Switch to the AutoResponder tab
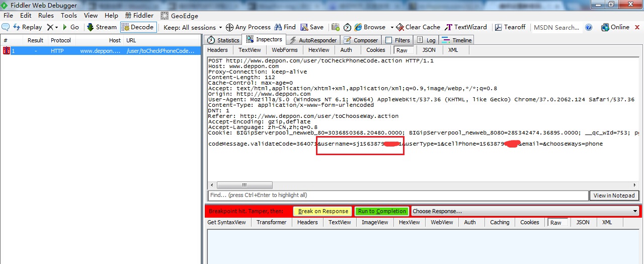The width and height of the screenshot is (644, 264). [x=313, y=40]
